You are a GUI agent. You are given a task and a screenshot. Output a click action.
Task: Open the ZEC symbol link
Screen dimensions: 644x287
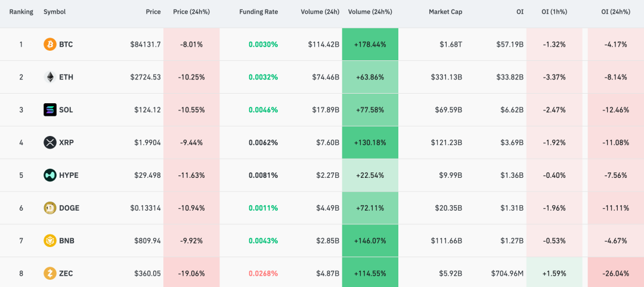click(x=66, y=273)
